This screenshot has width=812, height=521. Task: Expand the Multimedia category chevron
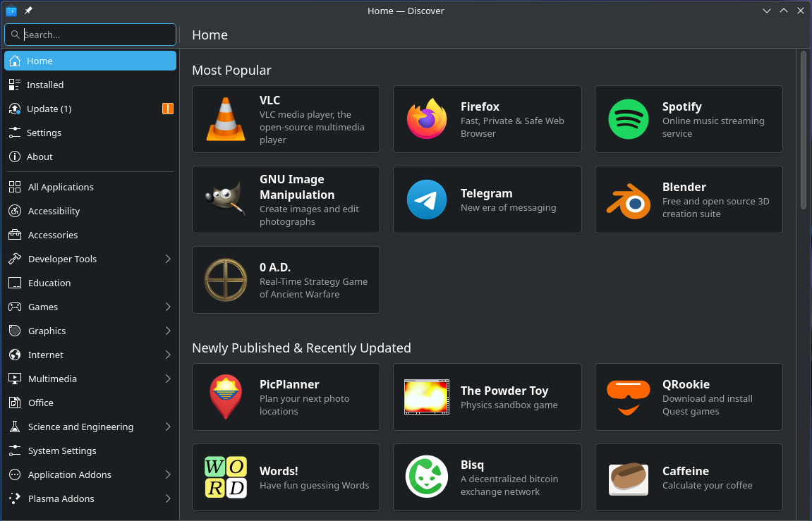pyautogui.click(x=168, y=379)
